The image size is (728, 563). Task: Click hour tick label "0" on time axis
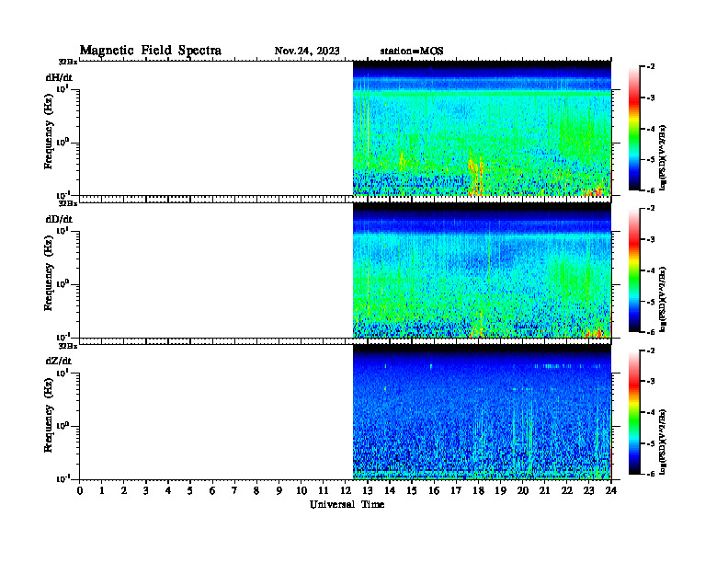click(x=80, y=491)
